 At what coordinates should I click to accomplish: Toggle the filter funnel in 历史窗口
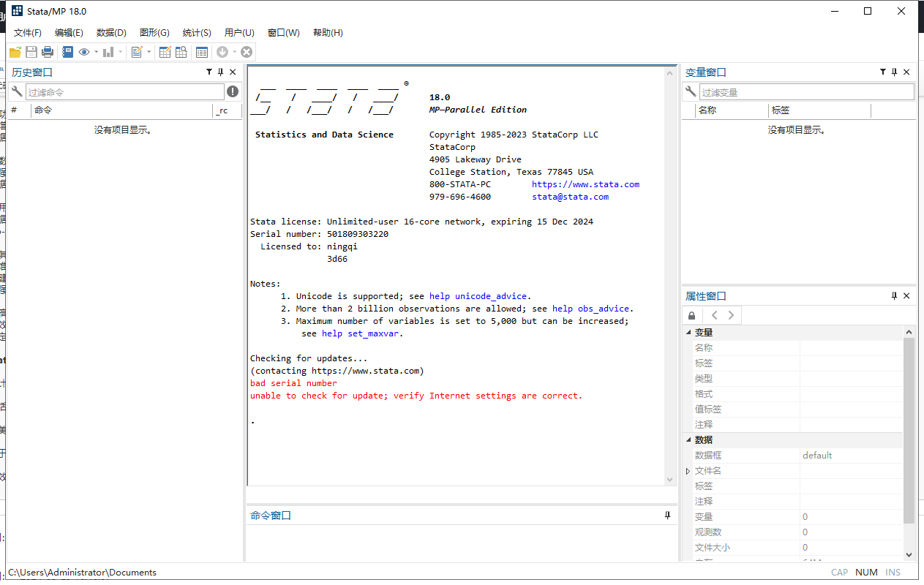[x=209, y=72]
